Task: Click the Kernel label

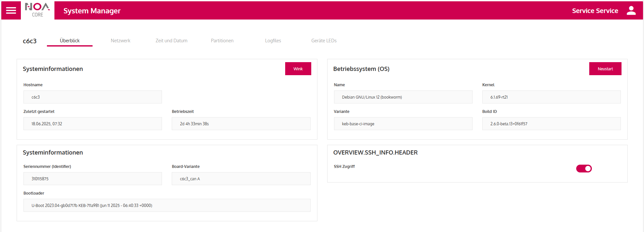Action: tap(488, 85)
